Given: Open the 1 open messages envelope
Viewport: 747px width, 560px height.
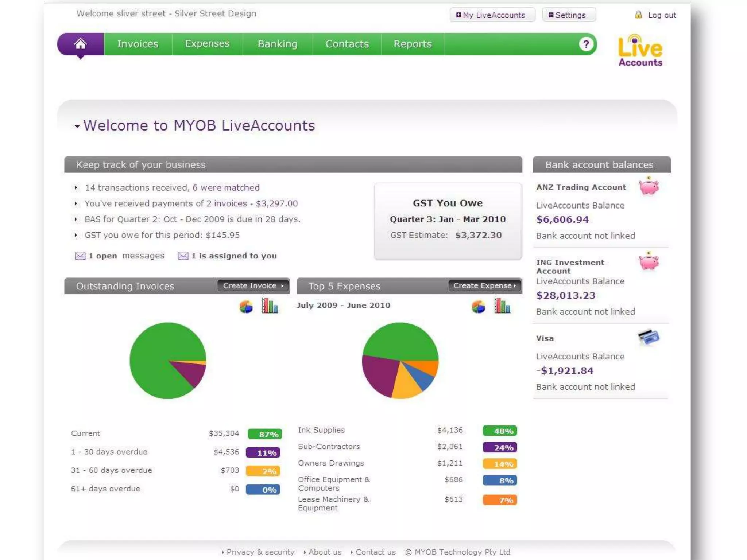Looking at the screenshot, I should [x=80, y=256].
